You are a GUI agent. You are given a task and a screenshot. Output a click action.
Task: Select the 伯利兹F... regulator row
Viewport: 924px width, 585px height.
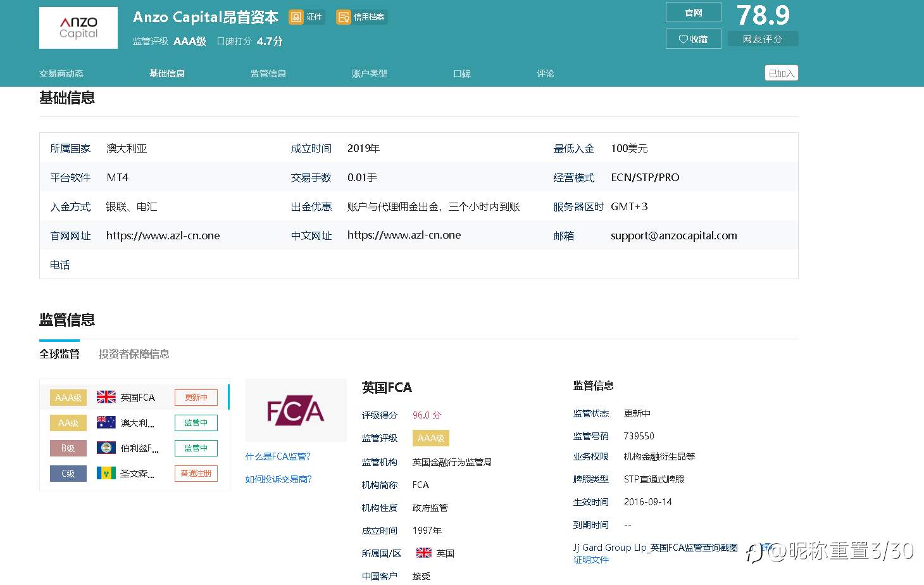tap(134, 448)
